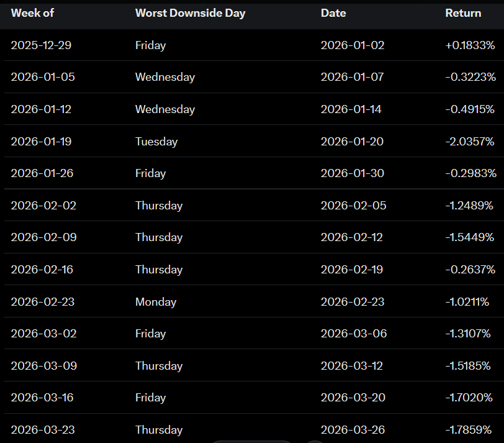The width and height of the screenshot is (504, 443).
Task: Click the 'Week of' column header
Action: tap(32, 13)
